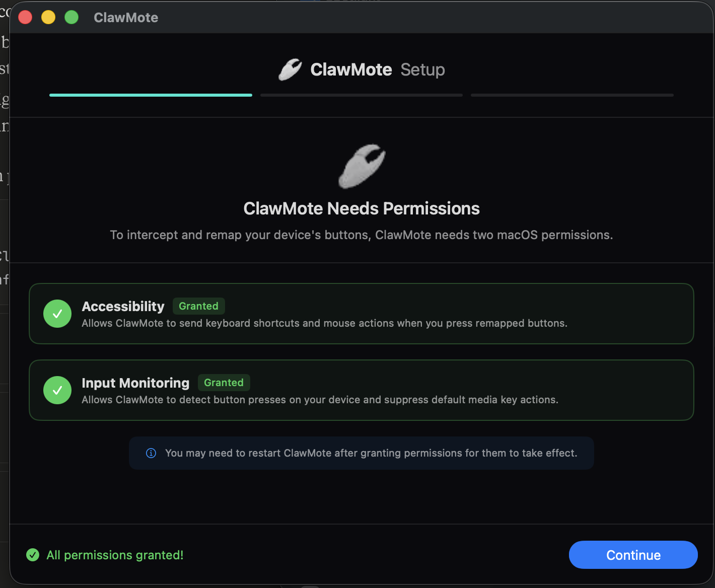This screenshot has height=588, width=715.
Task: Click the small claw logo in header
Action: (290, 69)
